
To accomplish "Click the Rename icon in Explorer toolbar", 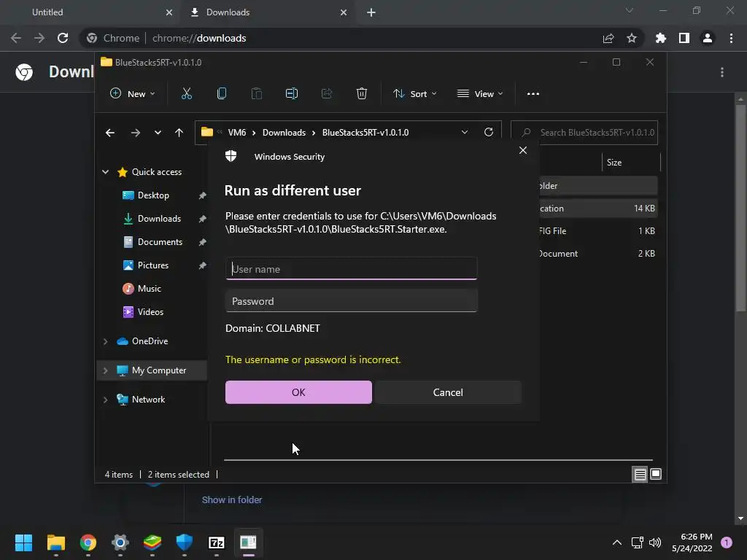I will click(x=292, y=94).
